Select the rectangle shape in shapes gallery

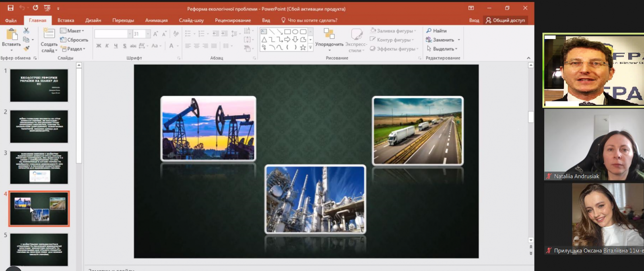click(287, 31)
